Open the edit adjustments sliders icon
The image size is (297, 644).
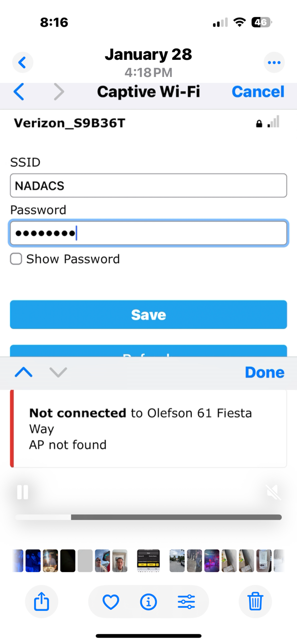point(186,602)
